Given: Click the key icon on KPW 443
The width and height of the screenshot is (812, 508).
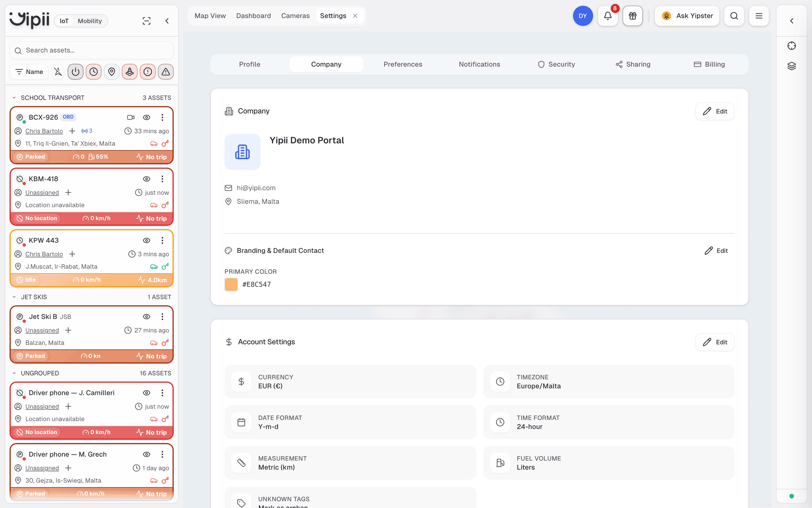Looking at the screenshot, I should pyautogui.click(x=165, y=266).
